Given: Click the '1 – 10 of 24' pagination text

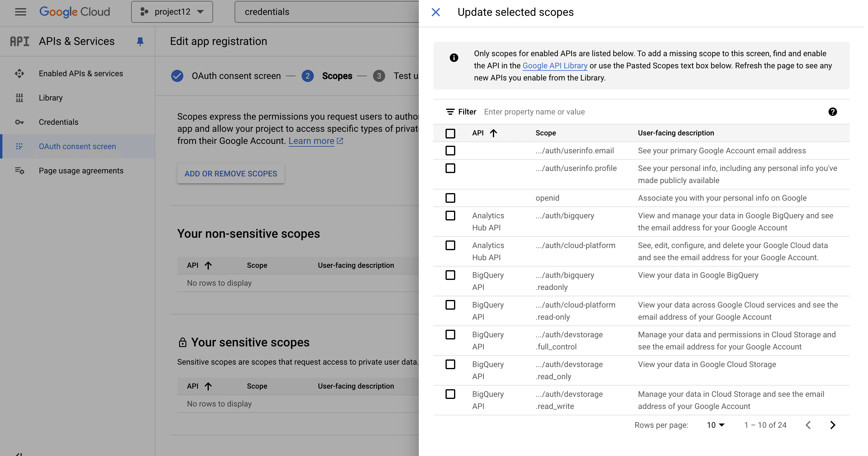Looking at the screenshot, I should tap(765, 425).
